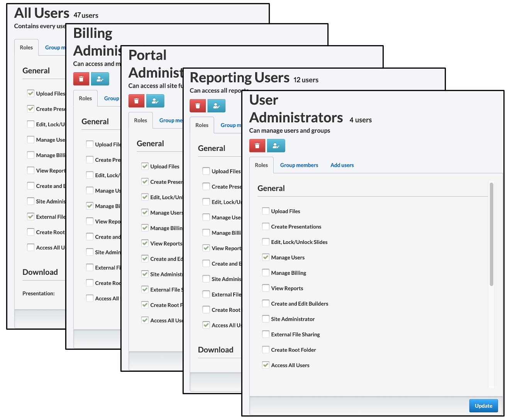Click blue edit-user icon in User Administrators panel
The width and height of the screenshot is (508, 420).
(x=276, y=146)
